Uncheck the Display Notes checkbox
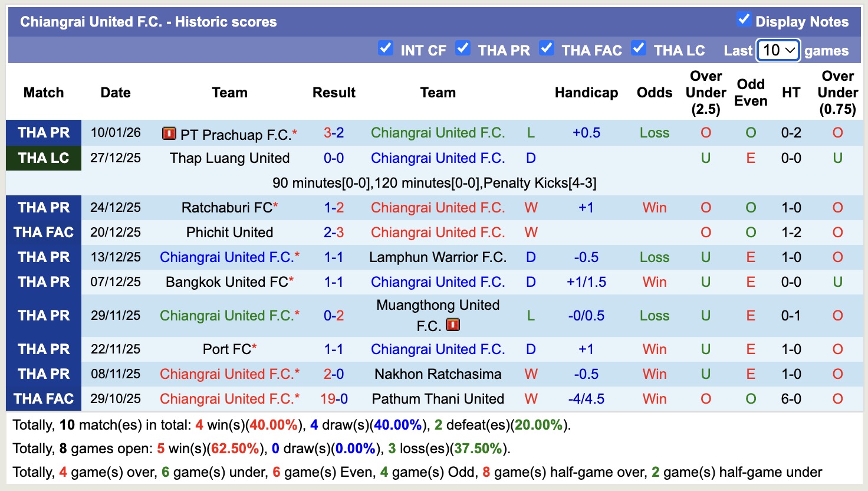Image resolution: width=868 pixels, height=491 pixels. pyautogui.click(x=742, y=20)
